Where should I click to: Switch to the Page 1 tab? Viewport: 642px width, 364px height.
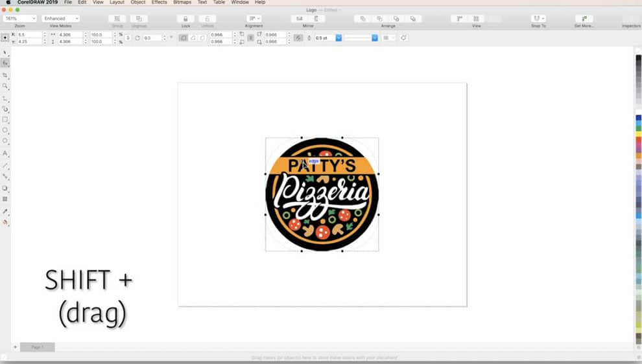[x=37, y=347]
